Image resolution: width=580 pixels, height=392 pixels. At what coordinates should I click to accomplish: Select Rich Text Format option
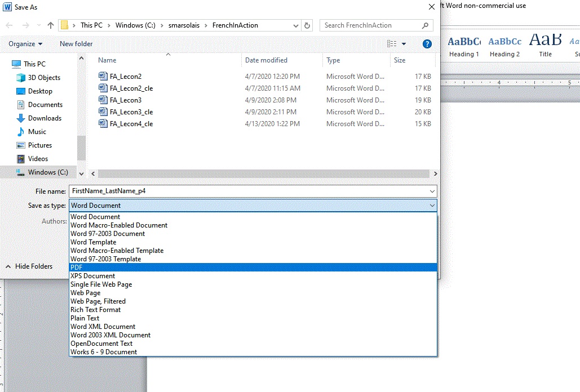(253, 310)
